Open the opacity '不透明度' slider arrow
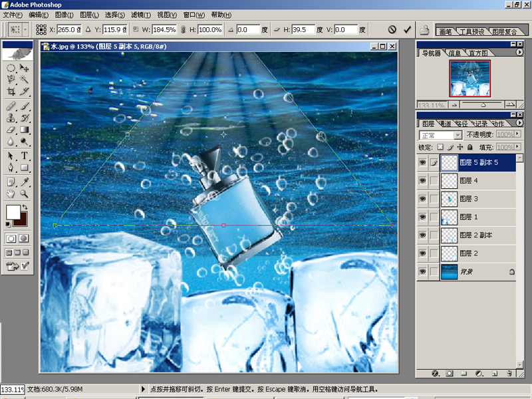 click(x=517, y=134)
